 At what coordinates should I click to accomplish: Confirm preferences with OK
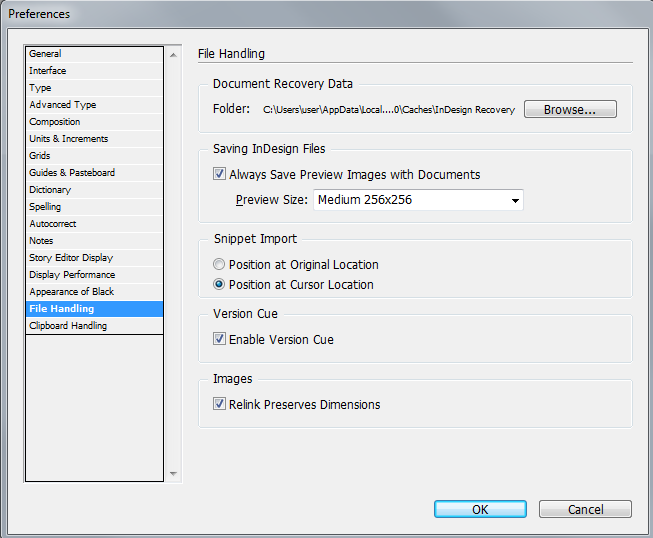click(x=480, y=509)
